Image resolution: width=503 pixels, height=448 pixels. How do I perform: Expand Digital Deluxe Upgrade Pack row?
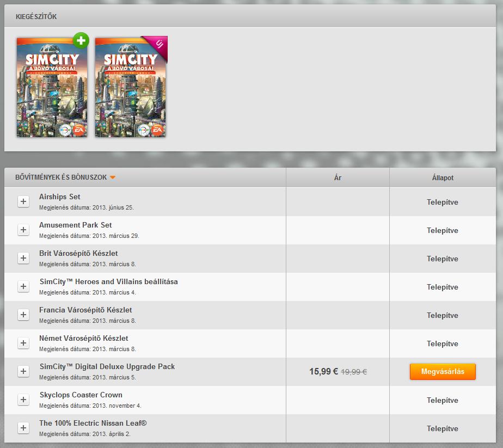(23, 371)
